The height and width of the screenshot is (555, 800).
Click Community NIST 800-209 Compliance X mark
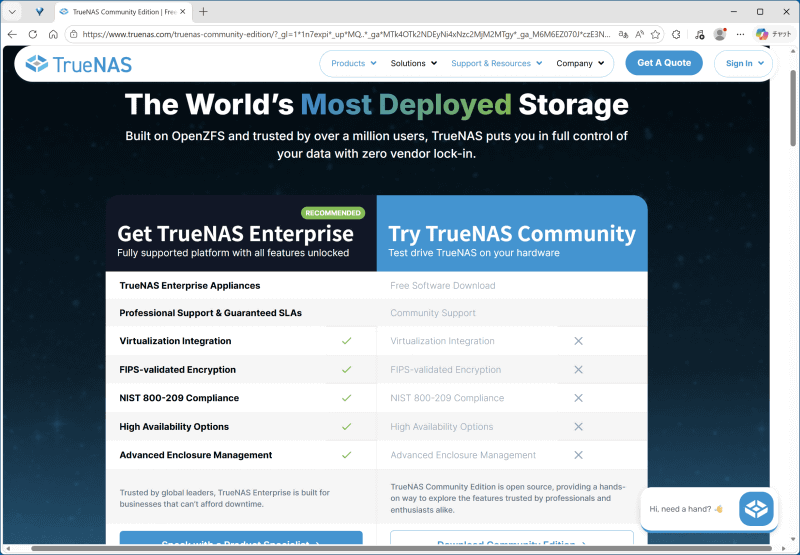(x=578, y=398)
